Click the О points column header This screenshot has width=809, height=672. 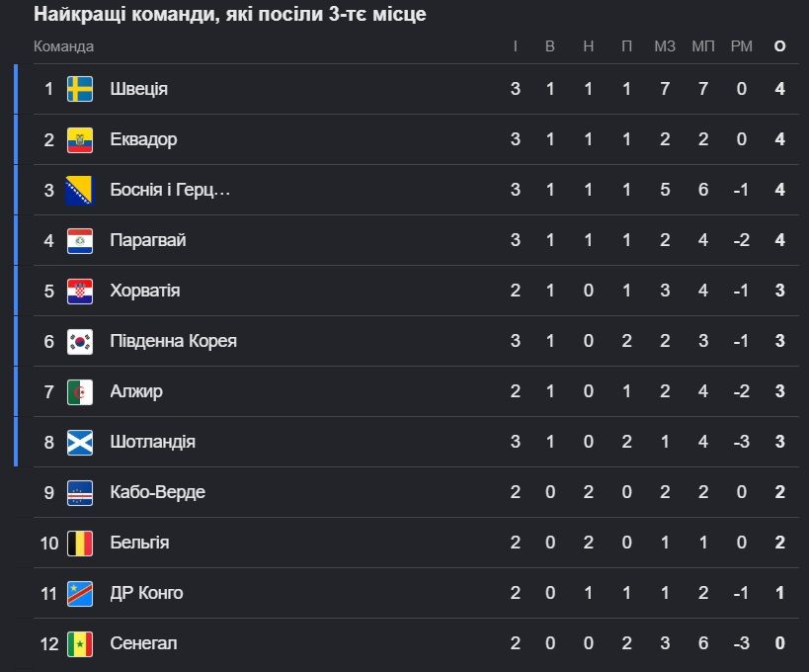[779, 46]
